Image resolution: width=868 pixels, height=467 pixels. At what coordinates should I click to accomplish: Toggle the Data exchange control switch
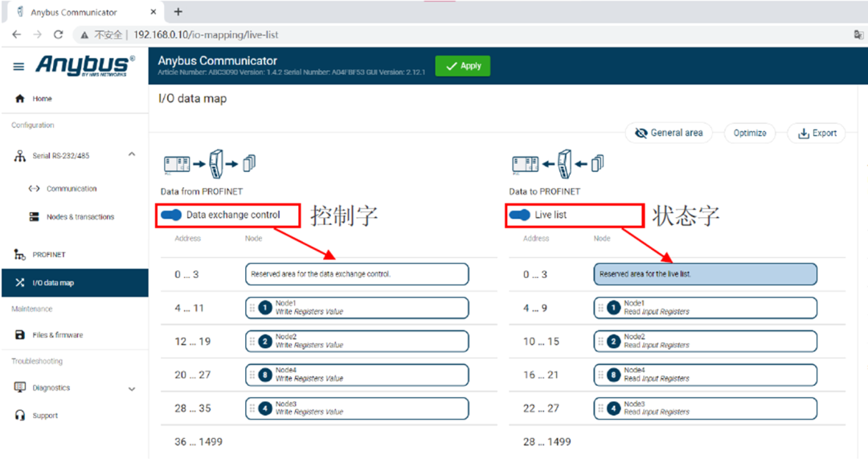point(171,215)
